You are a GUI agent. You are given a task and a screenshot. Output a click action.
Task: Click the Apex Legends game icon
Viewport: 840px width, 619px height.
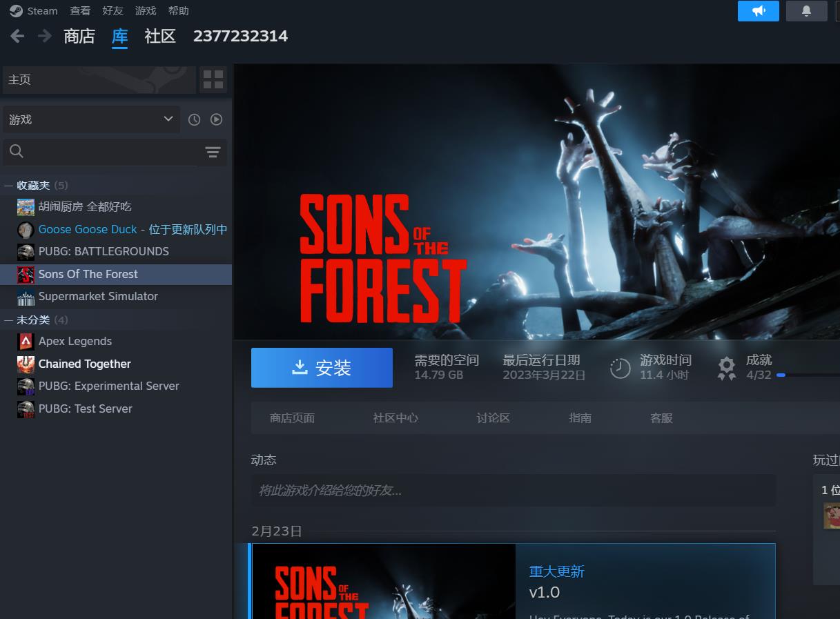[x=26, y=342]
